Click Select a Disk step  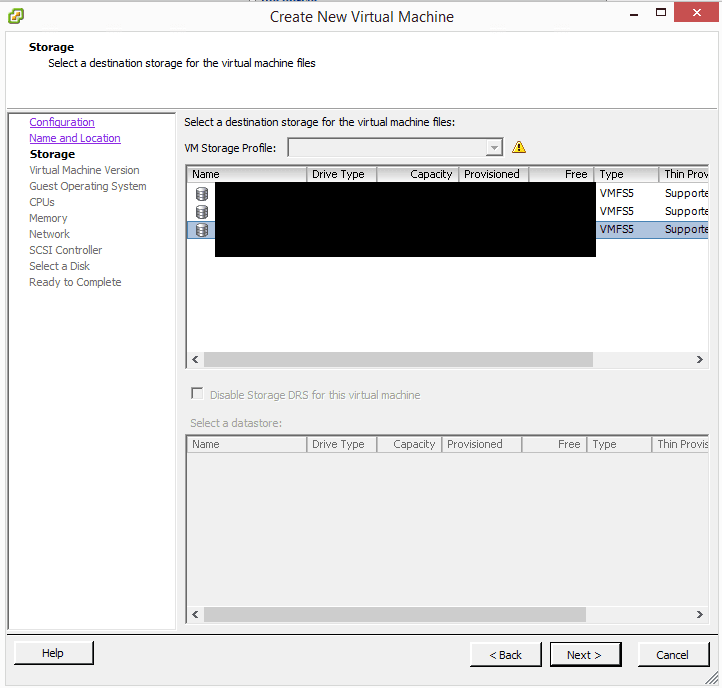pos(59,266)
